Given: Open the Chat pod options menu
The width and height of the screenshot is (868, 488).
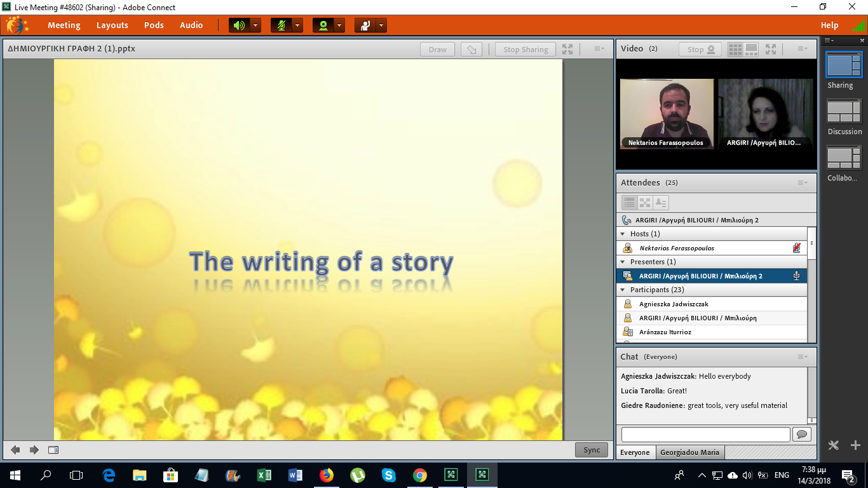Looking at the screenshot, I should [804, 356].
